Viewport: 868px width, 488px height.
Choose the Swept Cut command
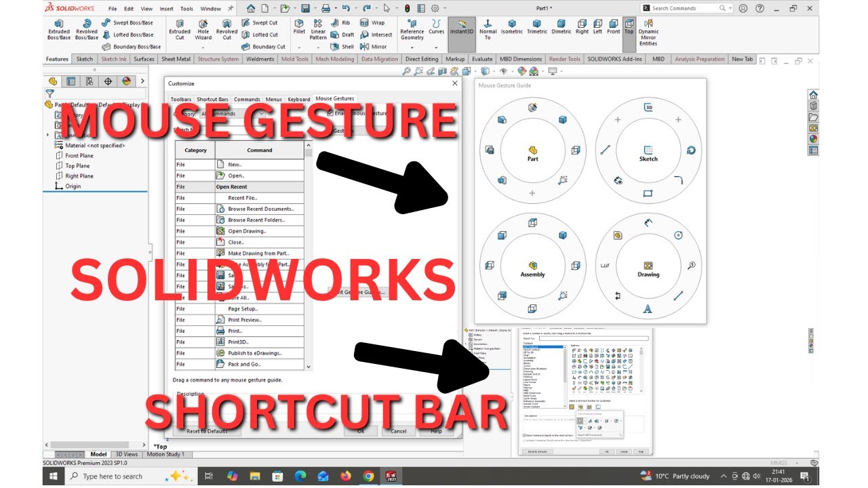tap(260, 22)
